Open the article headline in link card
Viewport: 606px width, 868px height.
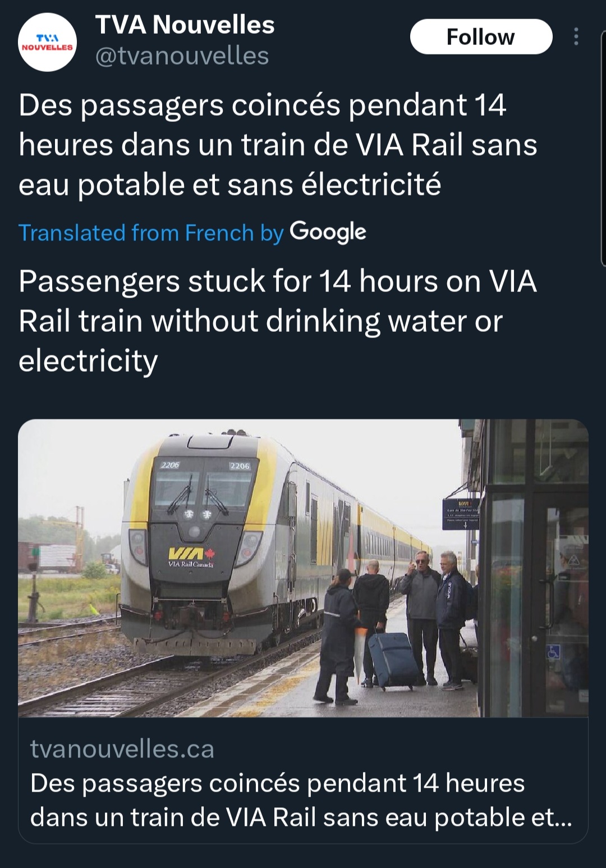click(301, 800)
